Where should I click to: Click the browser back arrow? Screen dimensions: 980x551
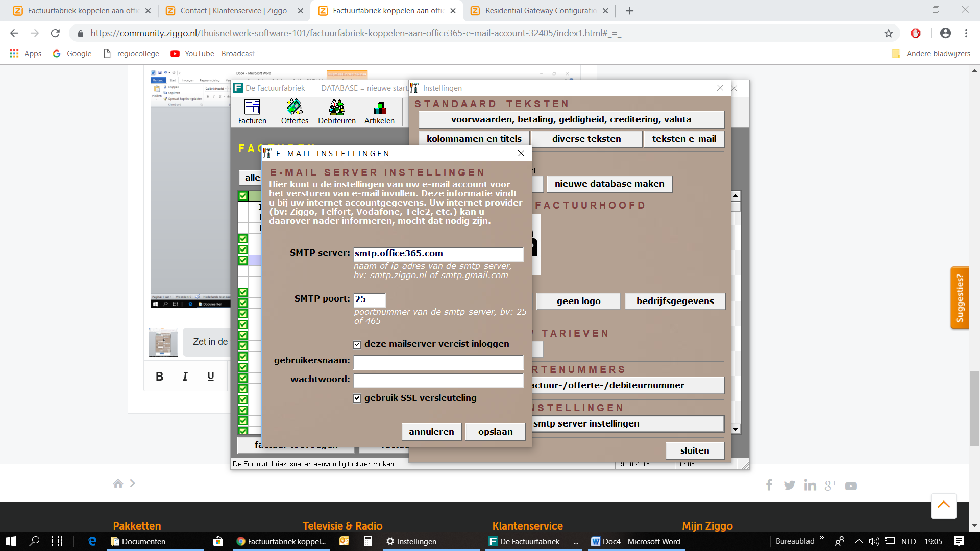pos(14,33)
